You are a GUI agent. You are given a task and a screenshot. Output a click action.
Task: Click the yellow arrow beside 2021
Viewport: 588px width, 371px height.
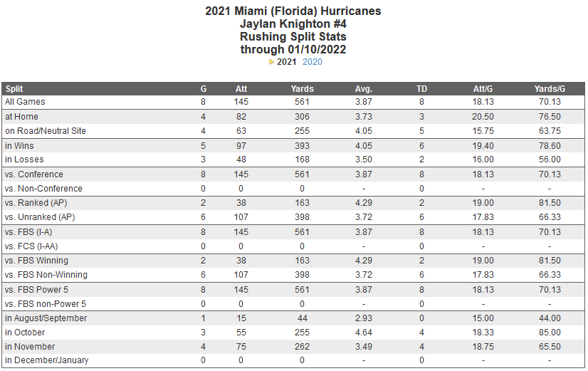pos(271,62)
